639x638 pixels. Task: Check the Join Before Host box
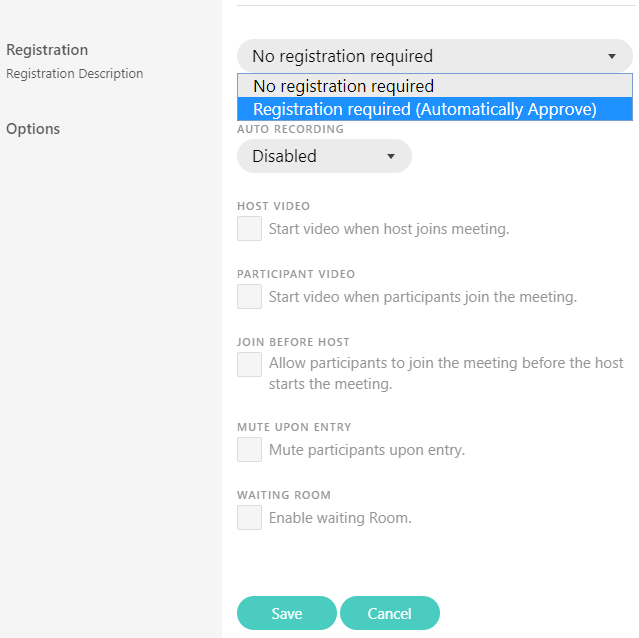click(x=249, y=365)
